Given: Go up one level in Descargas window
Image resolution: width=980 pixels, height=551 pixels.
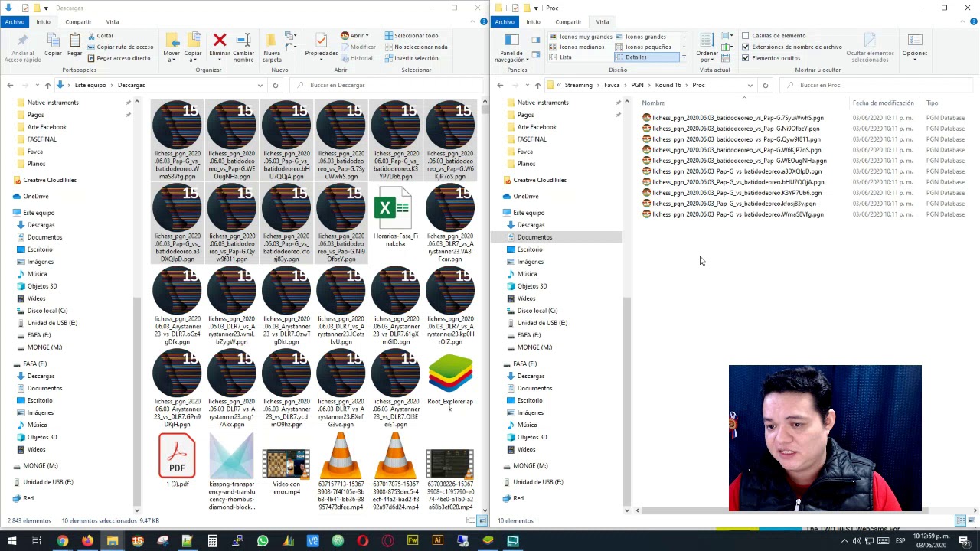Looking at the screenshot, I should point(47,85).
